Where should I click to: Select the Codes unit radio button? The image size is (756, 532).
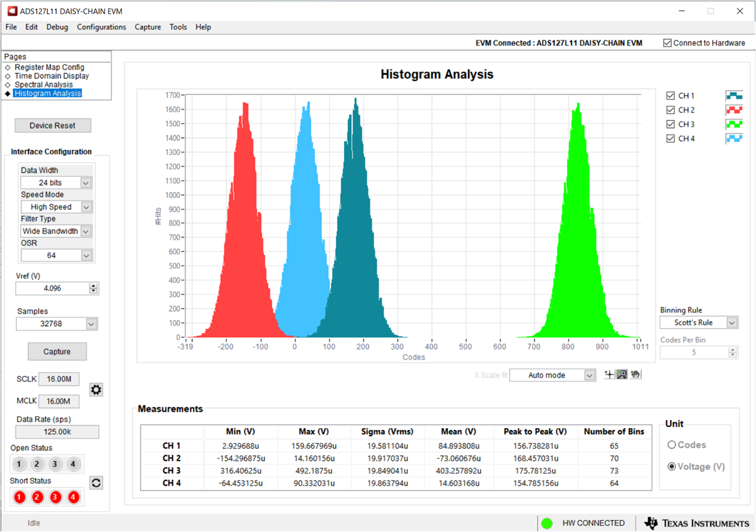click(672, 444)
